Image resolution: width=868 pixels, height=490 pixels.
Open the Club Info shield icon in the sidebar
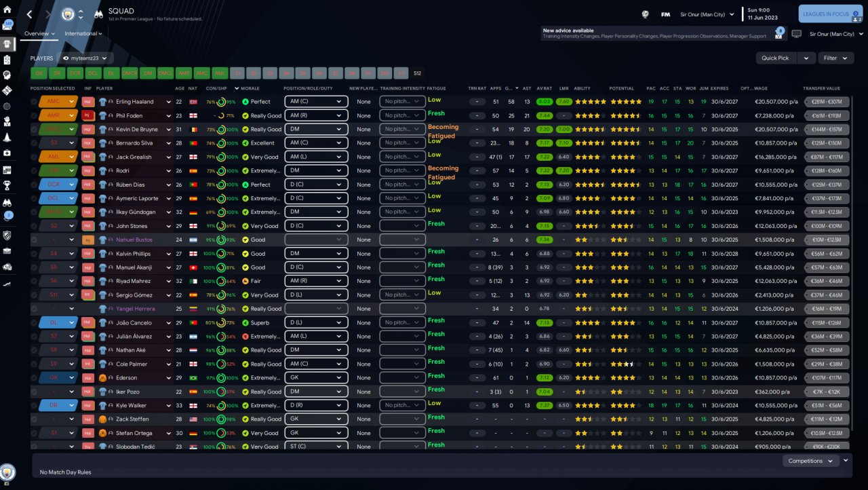click(x=7, y=235)
